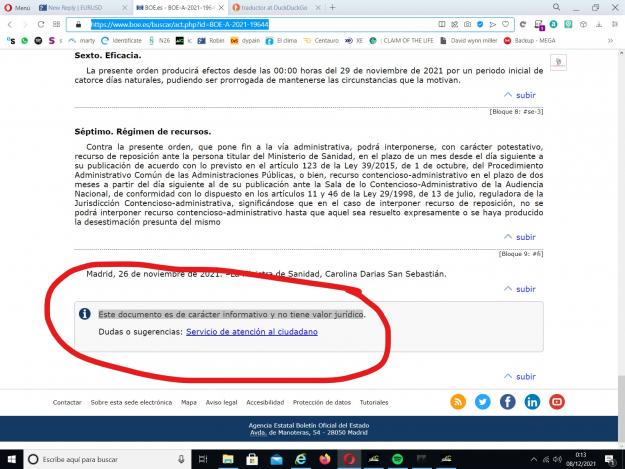Open Microsoft Store from the taskbar
Screen dimensions: 625x469
coord(252,459)
